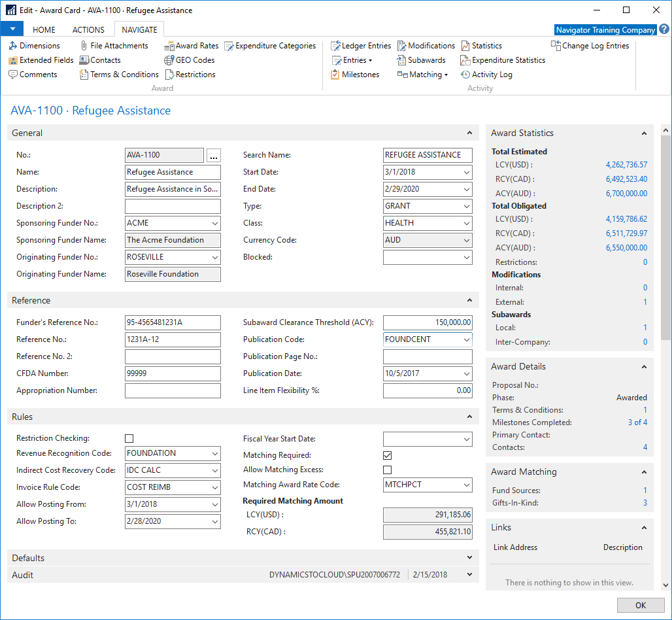Click the help question mark icon
The height and width of the screenshot is (620, 672).
click(664, 29)
